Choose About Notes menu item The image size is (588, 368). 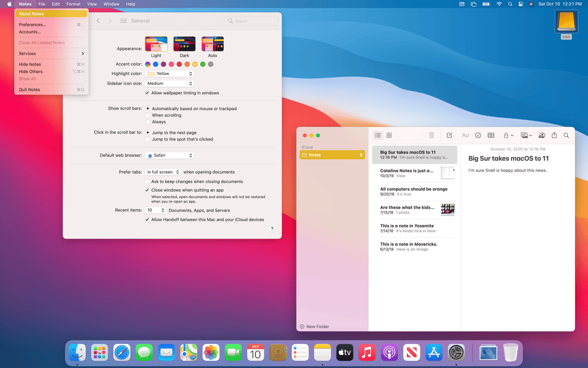click(x=51, y=14)
